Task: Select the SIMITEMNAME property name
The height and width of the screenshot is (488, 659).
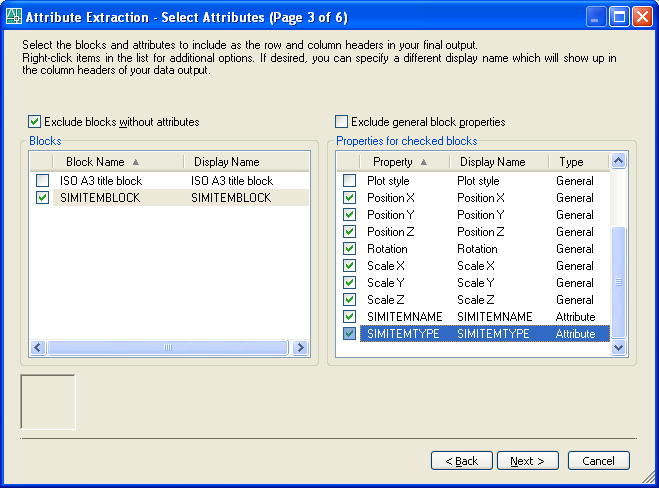Action: point(405,317)
